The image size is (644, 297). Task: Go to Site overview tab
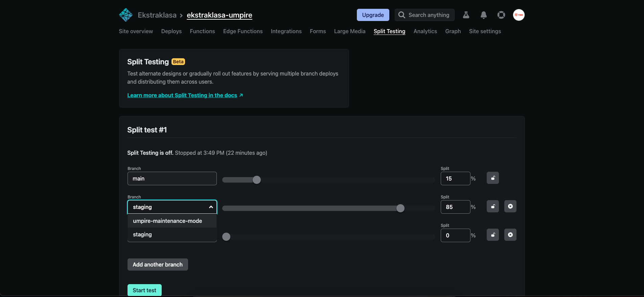point(136,31)
